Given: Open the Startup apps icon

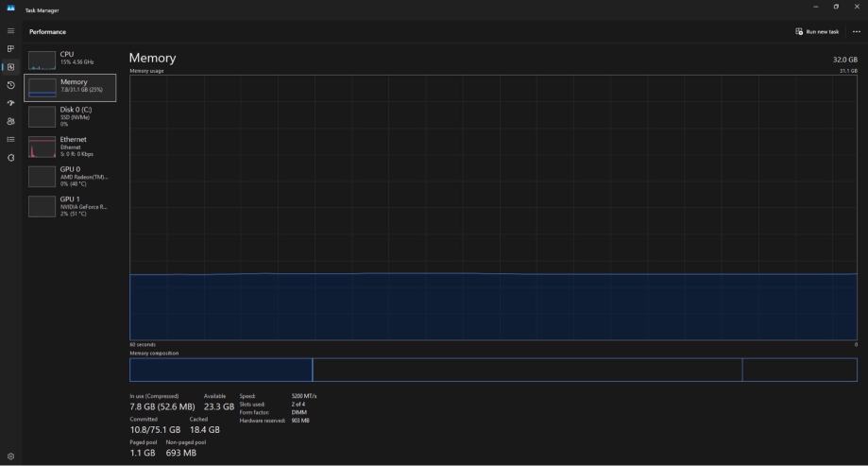Looking at the screenshot, I should pos(10,103).
